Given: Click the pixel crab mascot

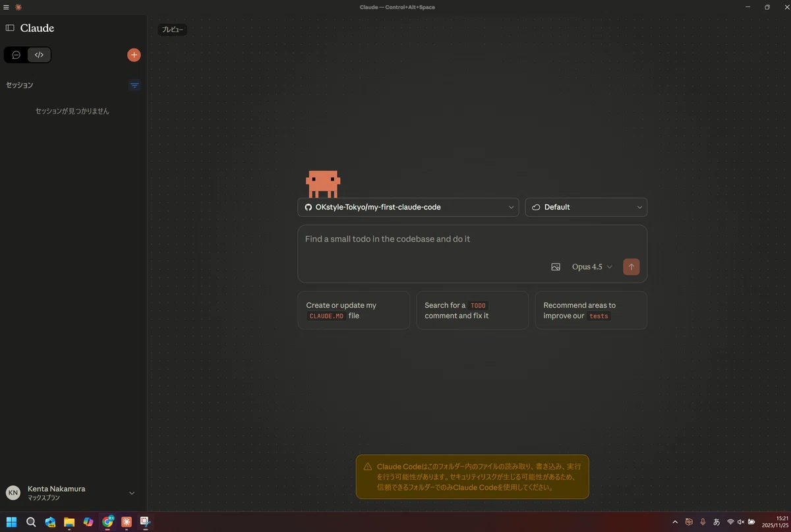Looking at the screenshot, I should point(323,184).
